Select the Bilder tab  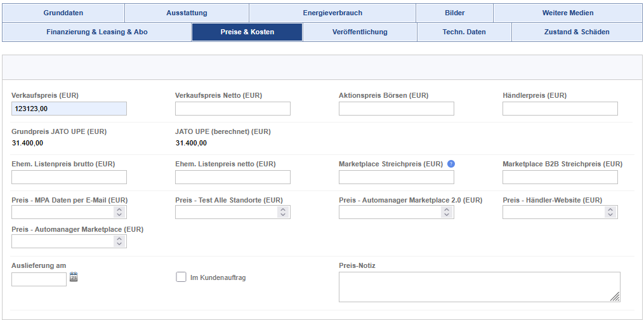[455, 13]
